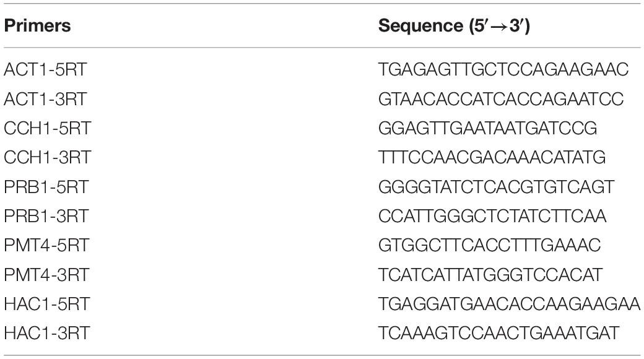
Task: Click sequence GGAGTTGAATAATGATCCG
Action: [487, 128]
